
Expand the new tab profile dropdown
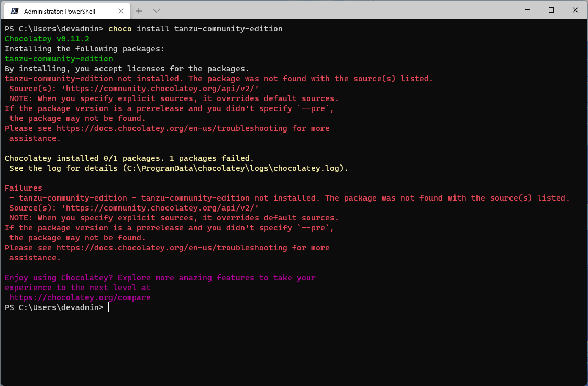click(156, 10)
